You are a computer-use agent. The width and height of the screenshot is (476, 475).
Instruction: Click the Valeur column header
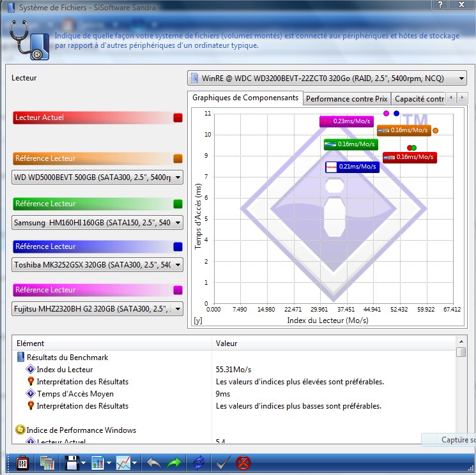[x=334, y=343]
